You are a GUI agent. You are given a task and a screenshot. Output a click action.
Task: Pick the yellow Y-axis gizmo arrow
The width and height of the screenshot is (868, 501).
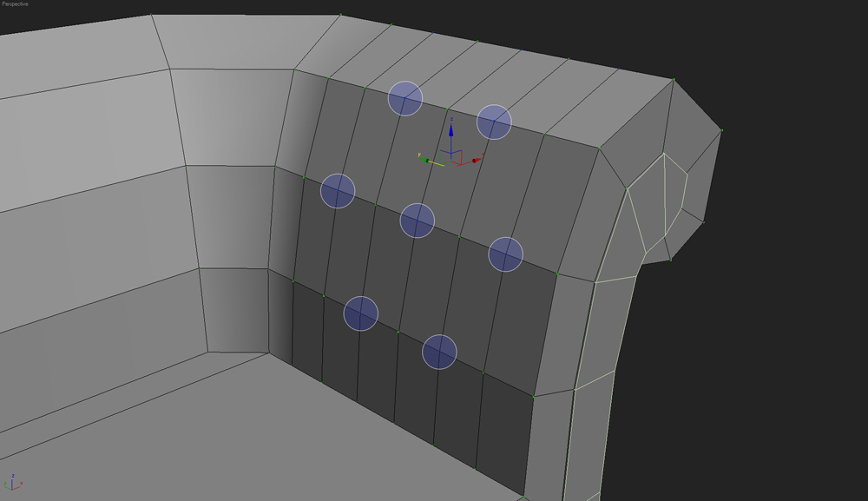pos(423,158)
